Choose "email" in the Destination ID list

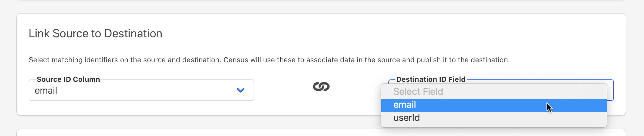click(x=405, y=105)
